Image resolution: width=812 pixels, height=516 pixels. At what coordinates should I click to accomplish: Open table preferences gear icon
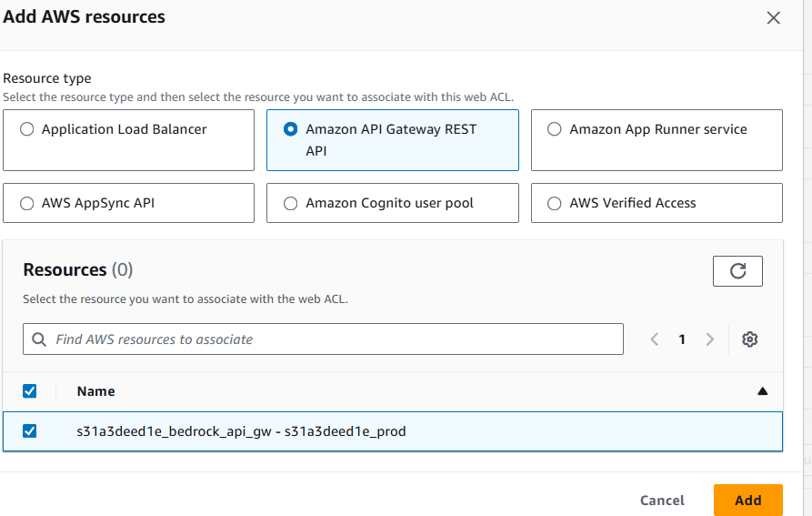(749, 339)
